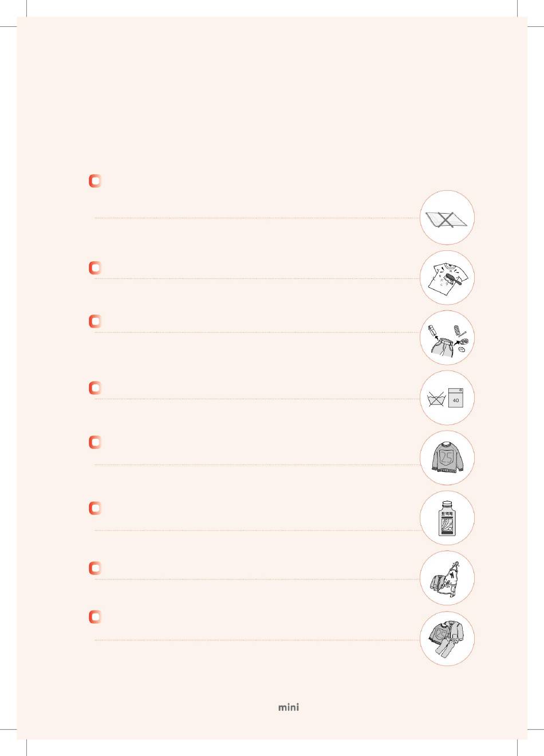Screen dimensions: 544x756
Task: Click bullet marker above the drying rack line
Action: (95, 181)
